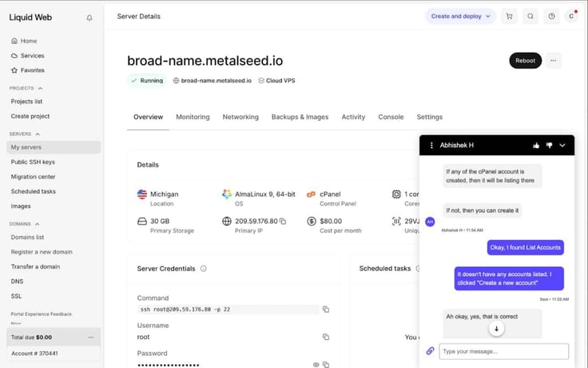Give thumbs up to chat agent
The height and width of the screenshot is (368, 588).
coord(536,146)
